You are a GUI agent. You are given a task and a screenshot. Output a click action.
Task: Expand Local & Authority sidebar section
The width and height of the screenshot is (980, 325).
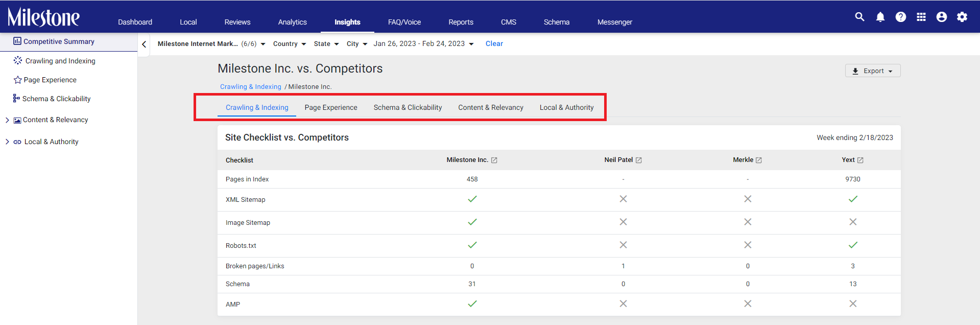pyautogui.click(x=7, y=142)
